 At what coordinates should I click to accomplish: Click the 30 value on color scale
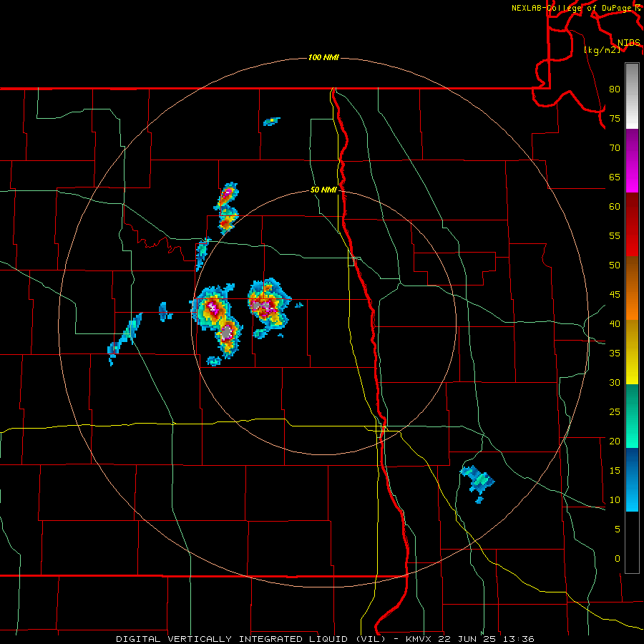[x=615, y=383]
